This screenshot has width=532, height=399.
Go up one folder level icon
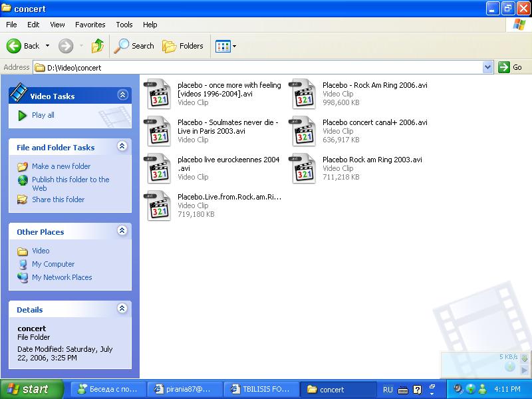pos(98,46)
